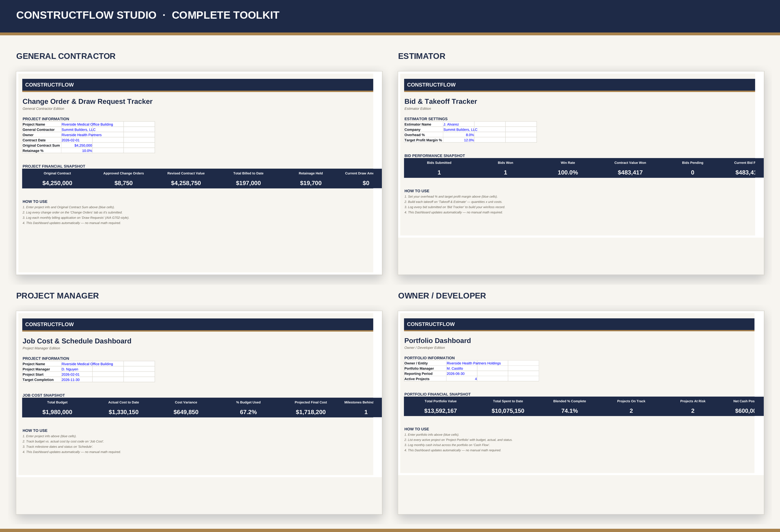
Task: Click Project Name cell in General Contractor sheet
Action: [92, 124]
